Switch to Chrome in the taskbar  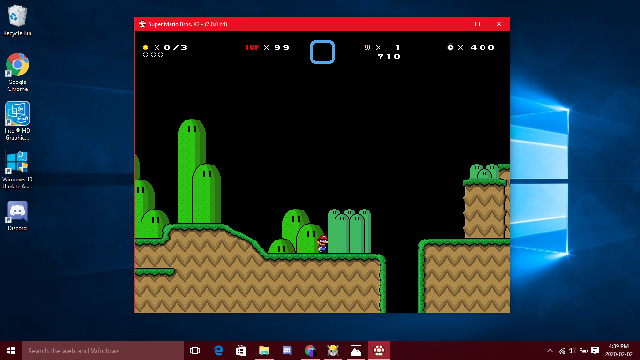point(310,351)
